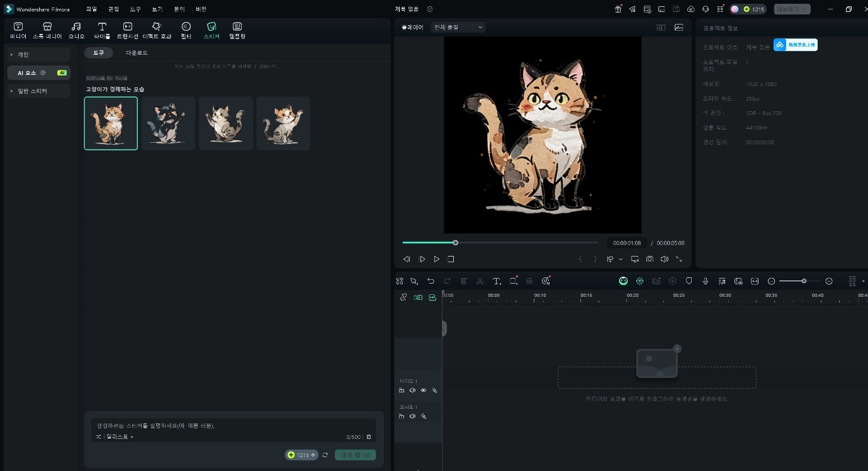This screenshot has height=471, width=868.
Task: Toggle the green auto ripple link icon
Action: point(418,297)
